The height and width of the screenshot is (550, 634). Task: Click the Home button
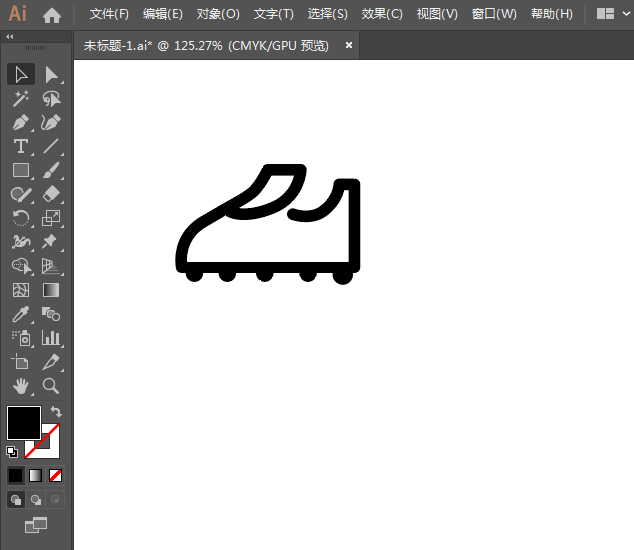click(52, 15)
